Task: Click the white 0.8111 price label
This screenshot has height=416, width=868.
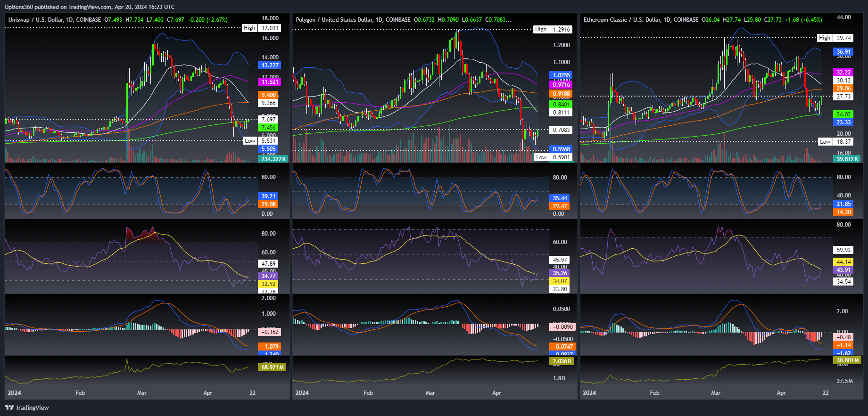Action: tap(561, 113)
